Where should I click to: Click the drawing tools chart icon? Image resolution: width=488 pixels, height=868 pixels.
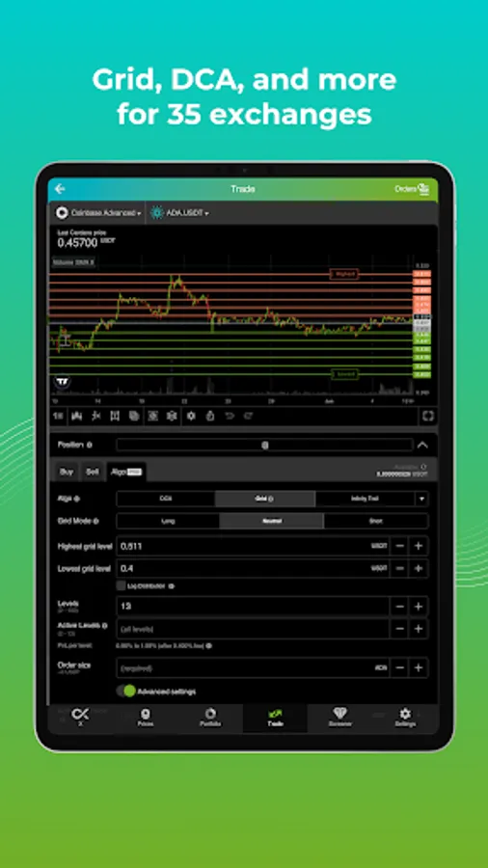click(115, 416)
